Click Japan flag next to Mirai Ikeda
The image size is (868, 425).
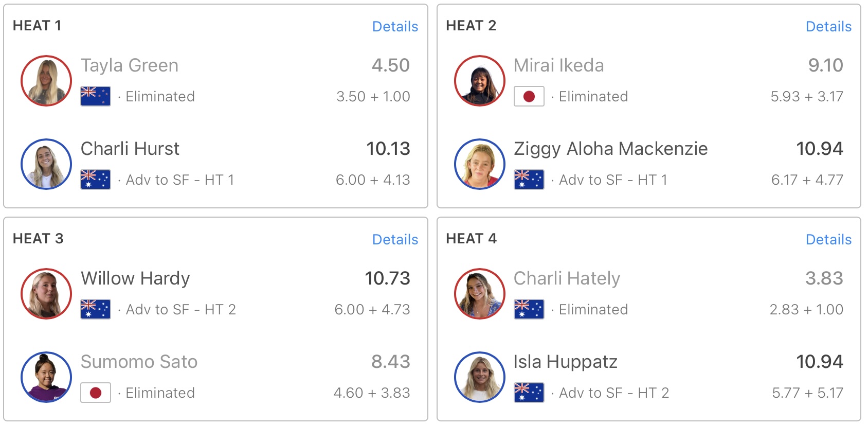coord(529,97)
